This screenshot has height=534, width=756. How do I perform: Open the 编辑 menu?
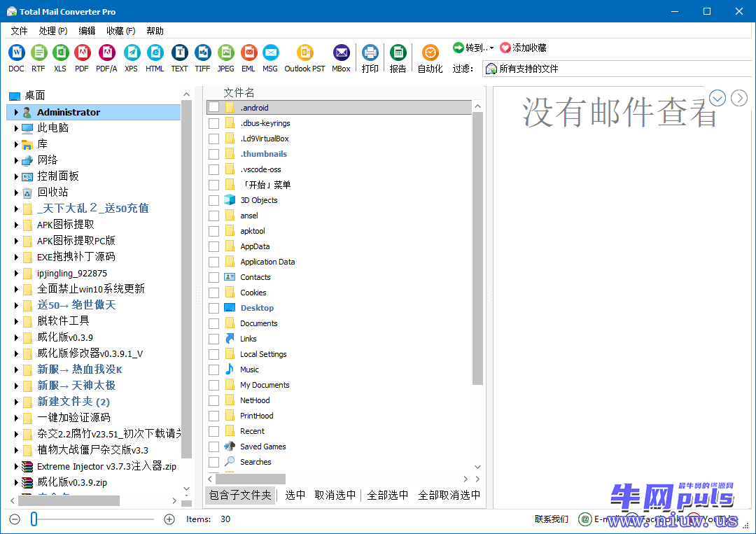87,31
